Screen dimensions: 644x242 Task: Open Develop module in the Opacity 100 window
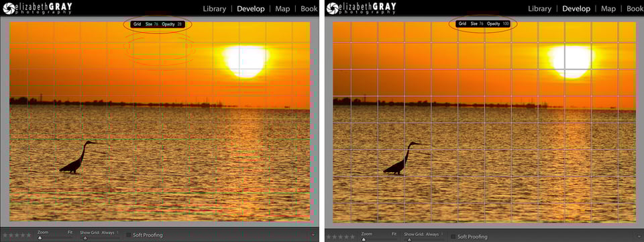coord(576,8)
